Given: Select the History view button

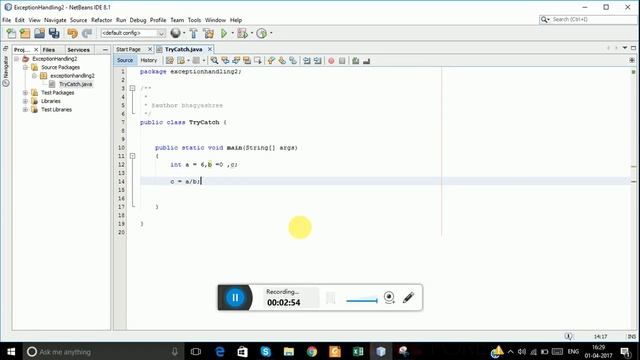Looking at the screenshot, I should click(x=149, y=60).
